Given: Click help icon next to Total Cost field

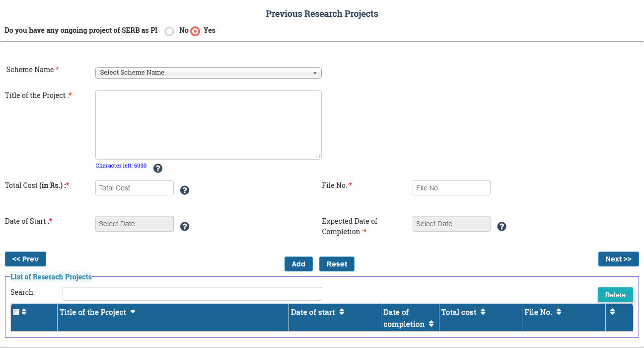Looking at the screenshot, I should click(x=185, y=190).
